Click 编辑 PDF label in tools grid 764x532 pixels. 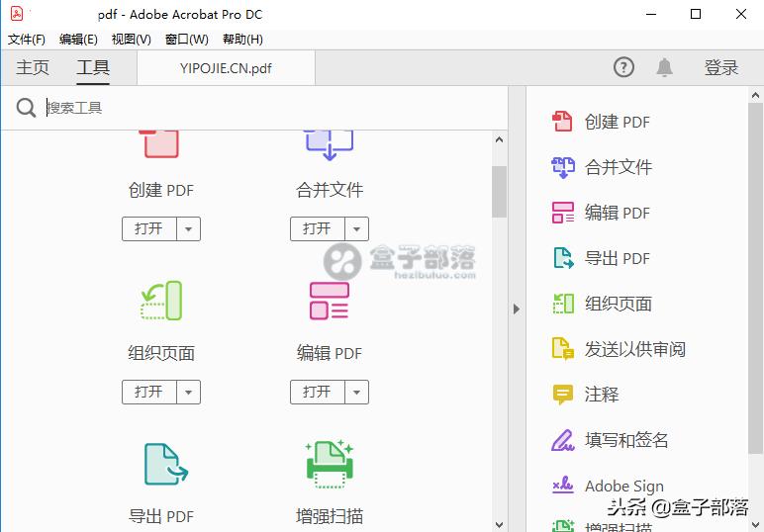click(330, 353)
